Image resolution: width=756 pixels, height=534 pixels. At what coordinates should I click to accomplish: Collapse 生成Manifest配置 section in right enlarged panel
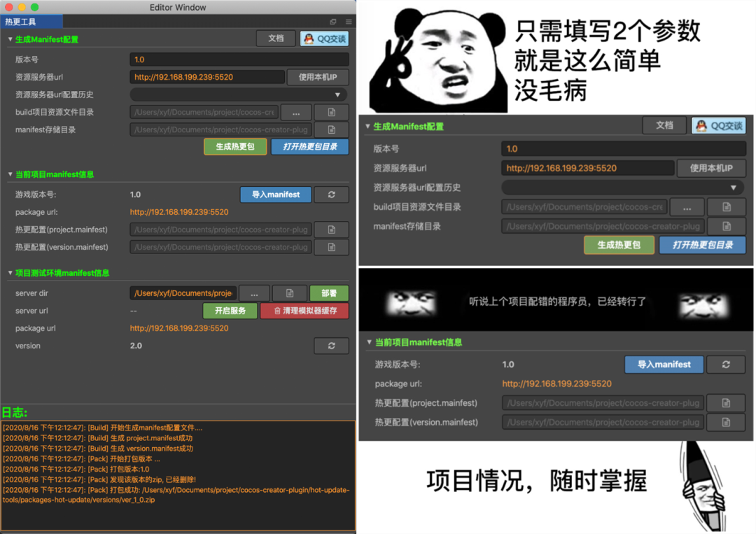click(x=368, y=126)
